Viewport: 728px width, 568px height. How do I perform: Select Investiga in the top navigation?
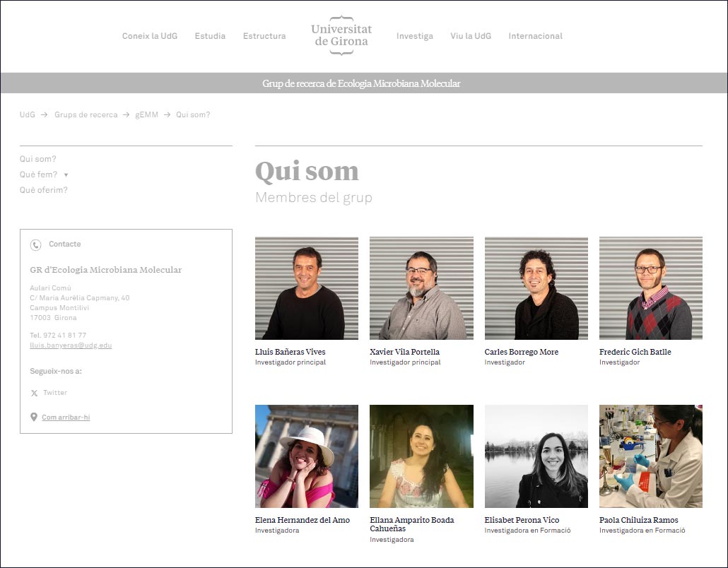414,36
